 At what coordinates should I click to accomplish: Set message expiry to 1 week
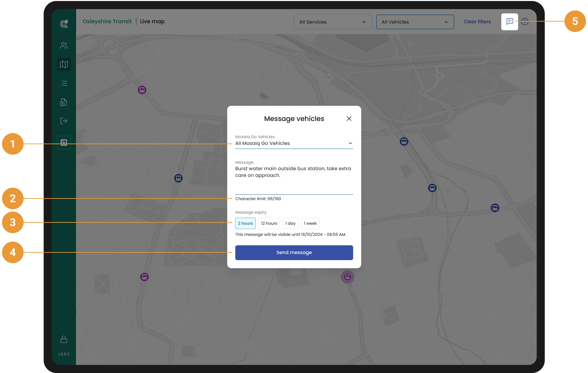pyautogui.click(x=310, y=223)
